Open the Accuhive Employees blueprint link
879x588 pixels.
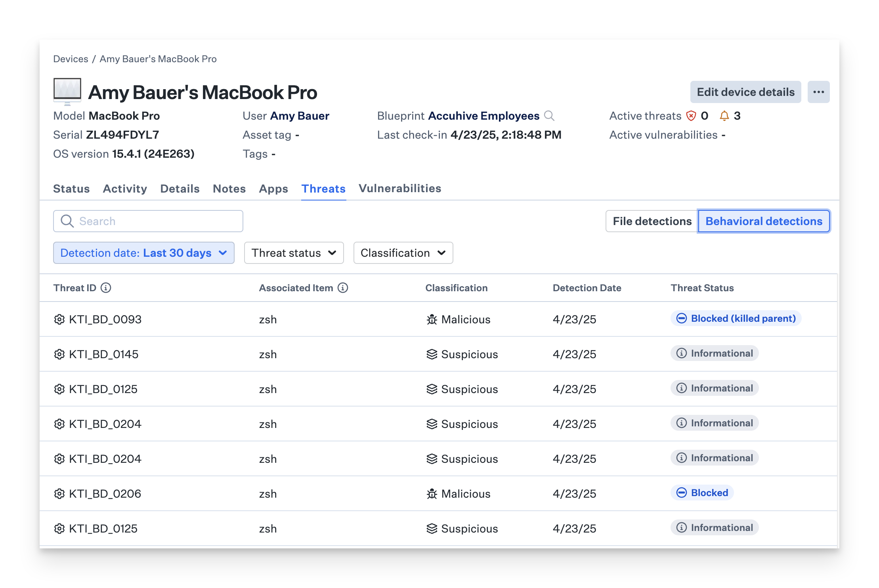pos(483,116)
